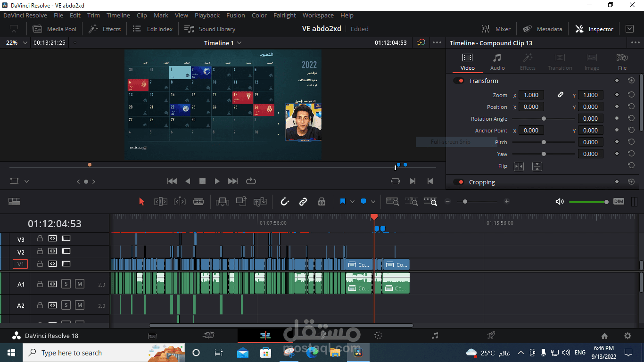Image resolution: width=644 pixels, height=362 pixels.
Task: Click the Rotation Angle slider handle
Action: click(x=544, y=119)
